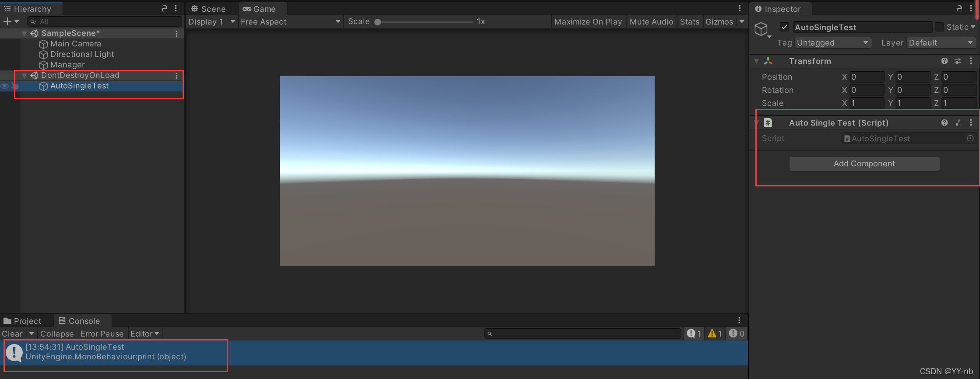Open Hierarchy panel options menu
The image size is (980, 379).
pos(176,8)
